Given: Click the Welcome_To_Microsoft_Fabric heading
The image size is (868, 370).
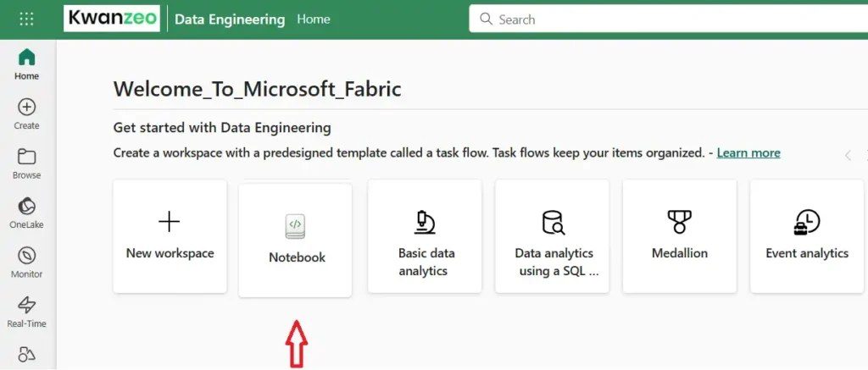Looking at the screenshot, I should tap(258, 89).
